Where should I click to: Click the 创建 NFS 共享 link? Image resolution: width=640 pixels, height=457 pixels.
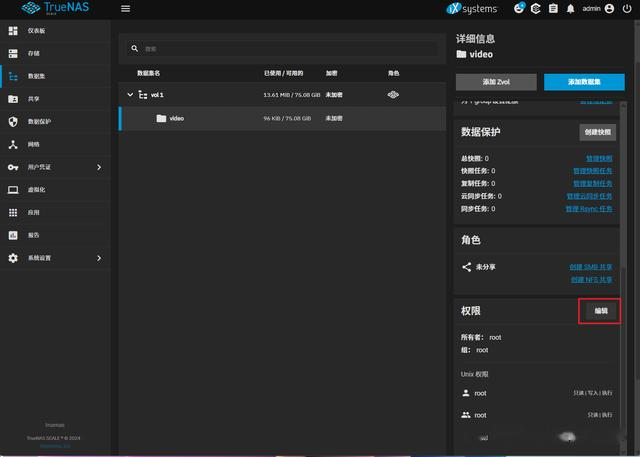coord(591,280)
